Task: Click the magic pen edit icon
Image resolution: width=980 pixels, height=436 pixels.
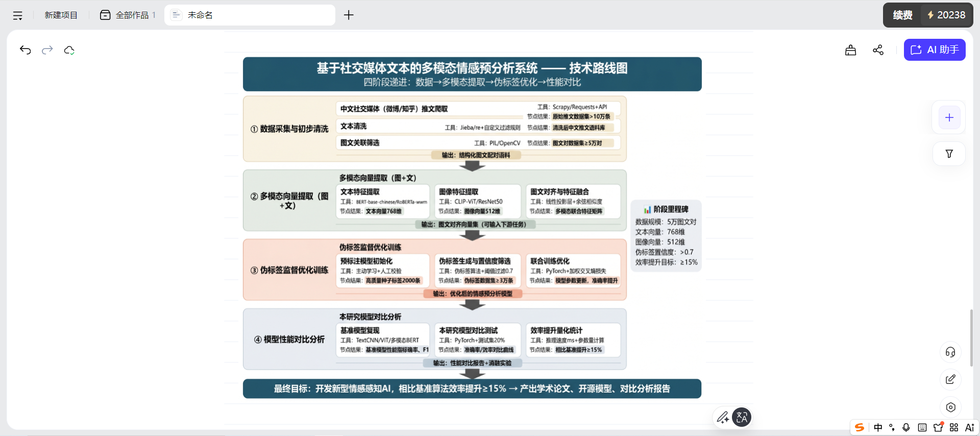Action: 722,418
